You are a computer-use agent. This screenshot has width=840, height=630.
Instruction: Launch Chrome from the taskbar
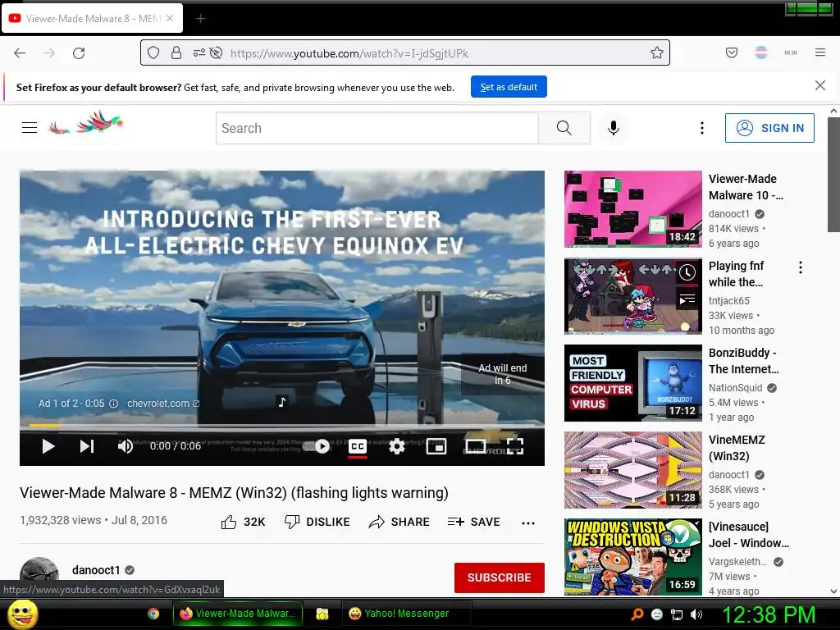[153, 614]
